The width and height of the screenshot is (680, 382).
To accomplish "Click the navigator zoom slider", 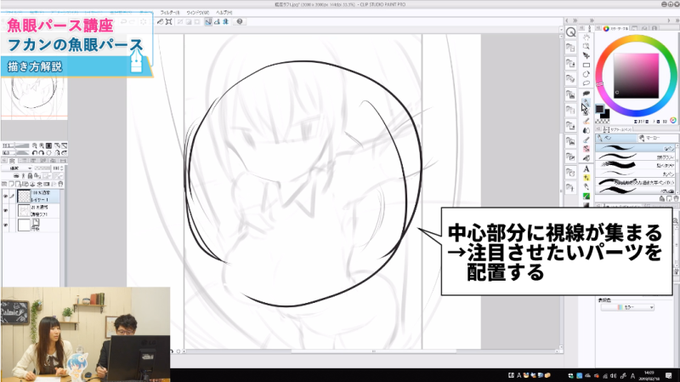I will click(x=16, y=146).
